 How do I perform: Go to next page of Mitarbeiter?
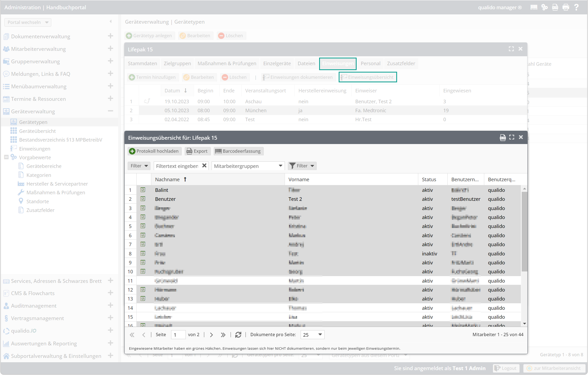(x=211, y=335)
